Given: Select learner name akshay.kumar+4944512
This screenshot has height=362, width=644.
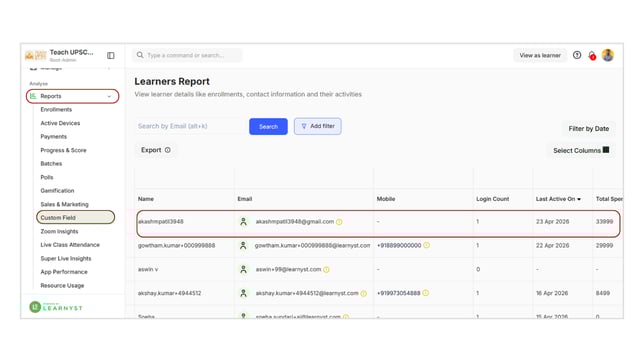Looking at the screenshot, I should coord(169,293).
